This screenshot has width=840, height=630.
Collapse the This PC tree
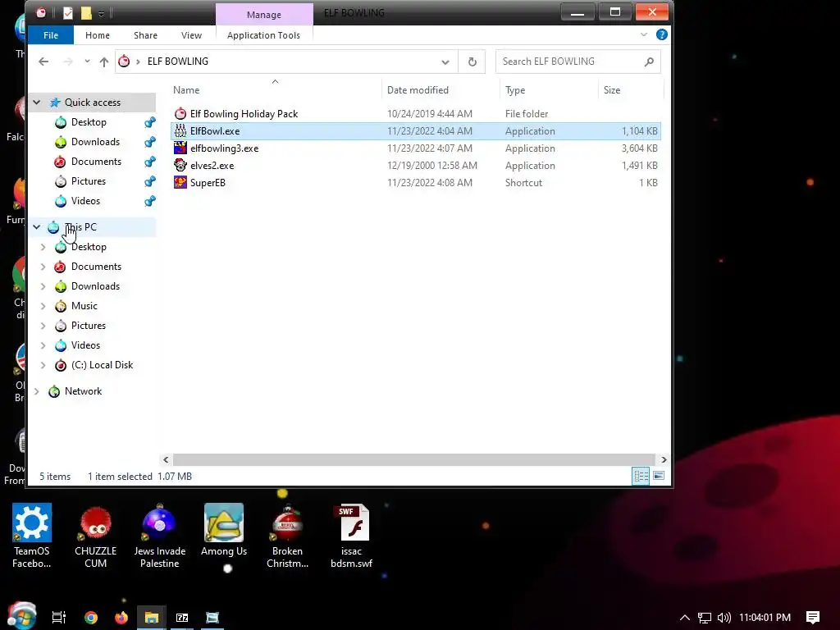click(x=36, y=227)
